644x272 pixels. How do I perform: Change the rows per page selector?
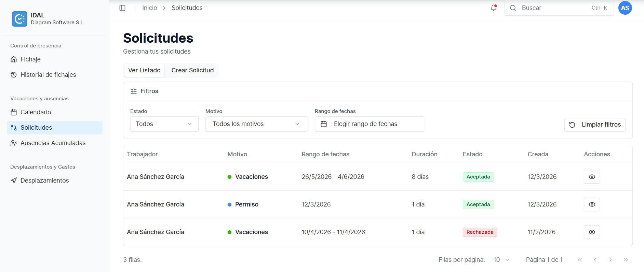[501, 260]
